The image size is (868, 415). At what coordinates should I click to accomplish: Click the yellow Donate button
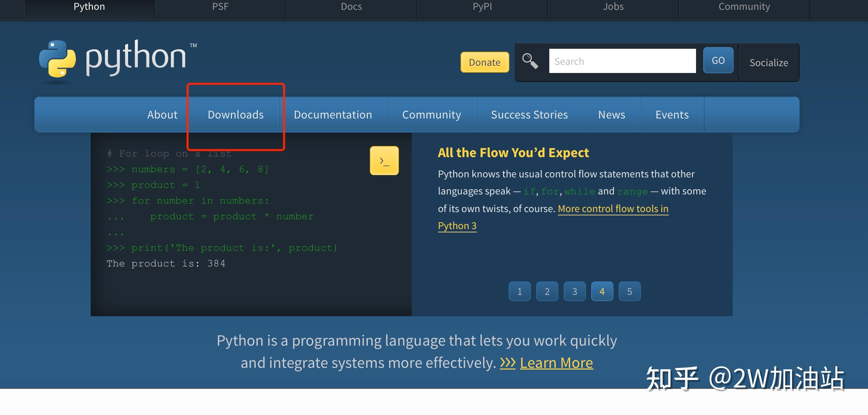(484, 62)
